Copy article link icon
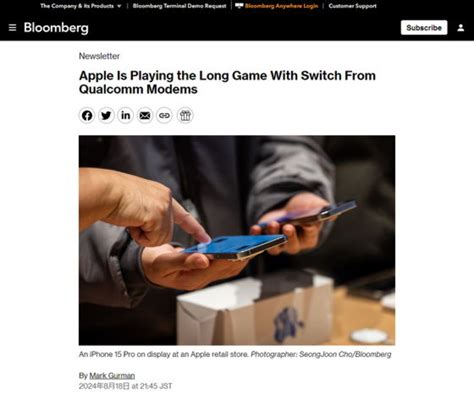Viewport: 474px width, 400px height. coord(164,115)
